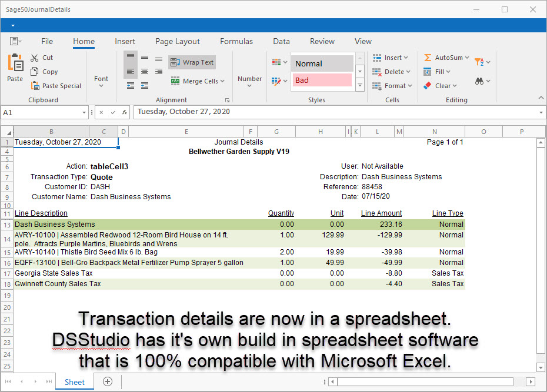Align cell text to the left
This screenshot has width=547, height=392.
click(x=131, y=72)
